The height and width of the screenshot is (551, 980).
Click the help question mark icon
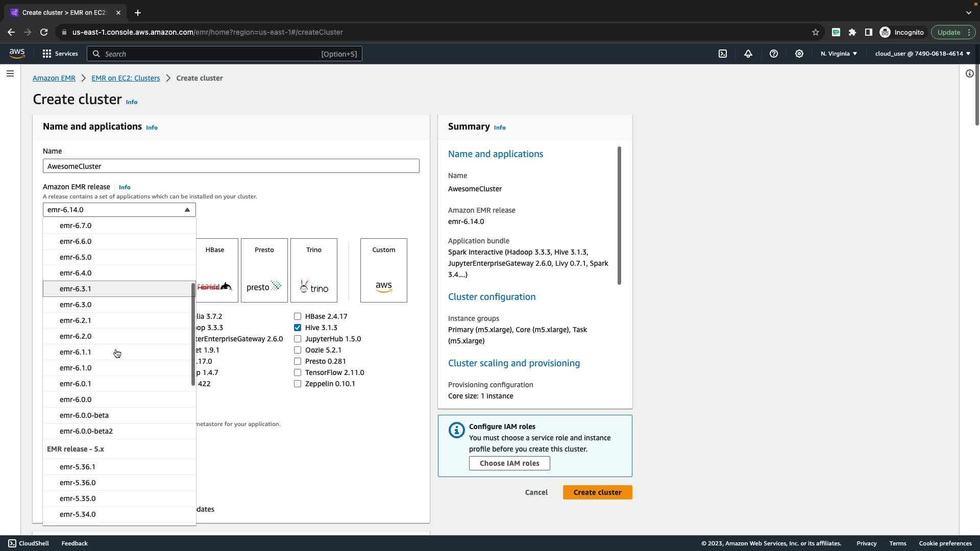pos(774,54)
